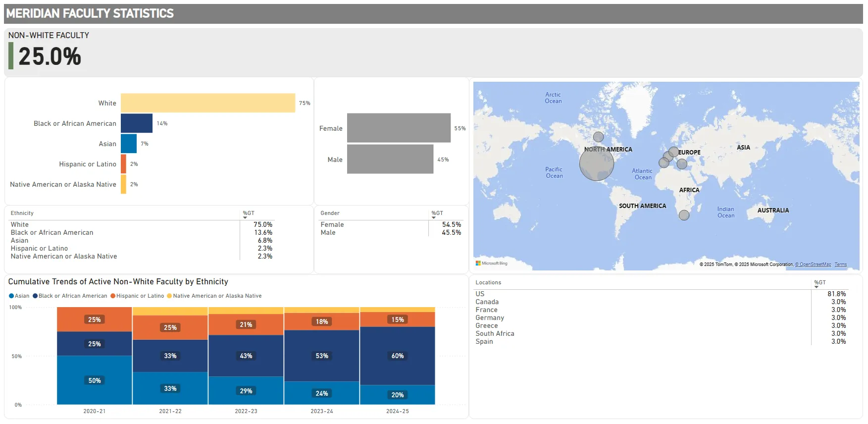
Task: Open the OpenStreetMap attribution link
Action: pyautogui.click(x=815, y=265)
